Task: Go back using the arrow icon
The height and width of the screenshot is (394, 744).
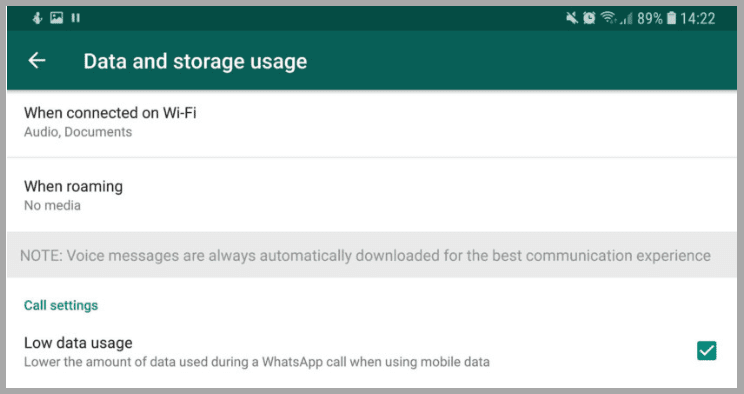Action: [37, 61]
